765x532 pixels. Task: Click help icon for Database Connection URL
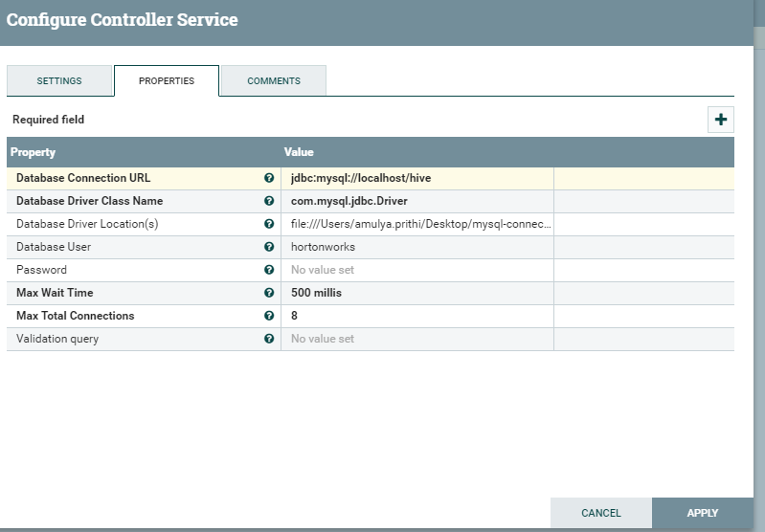[269, 178]
